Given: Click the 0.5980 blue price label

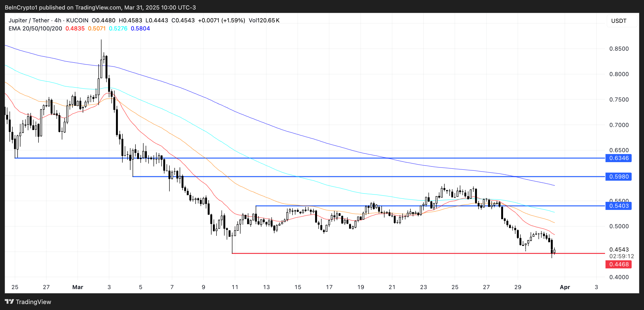Looking at the screenshot, I should 618,176.
